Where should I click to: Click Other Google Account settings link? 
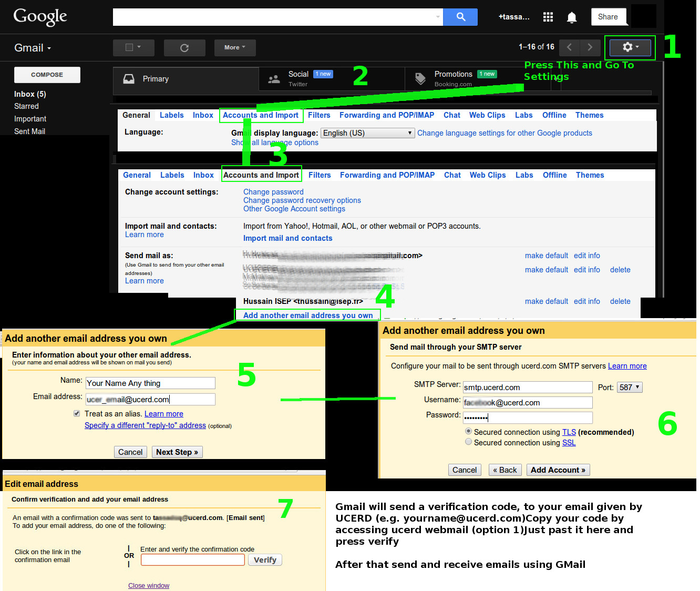pos(294,209)
